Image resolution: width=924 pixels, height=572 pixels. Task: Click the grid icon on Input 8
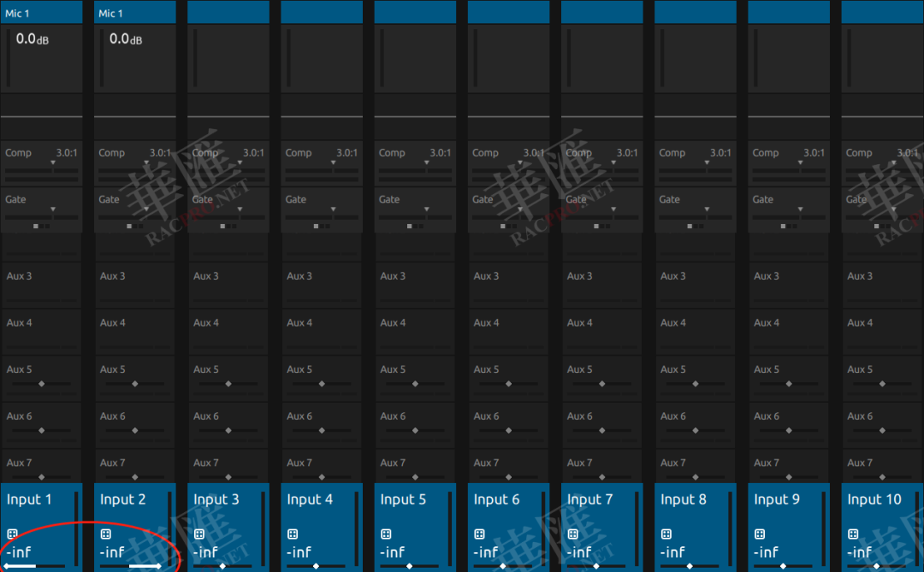point(666,534)
